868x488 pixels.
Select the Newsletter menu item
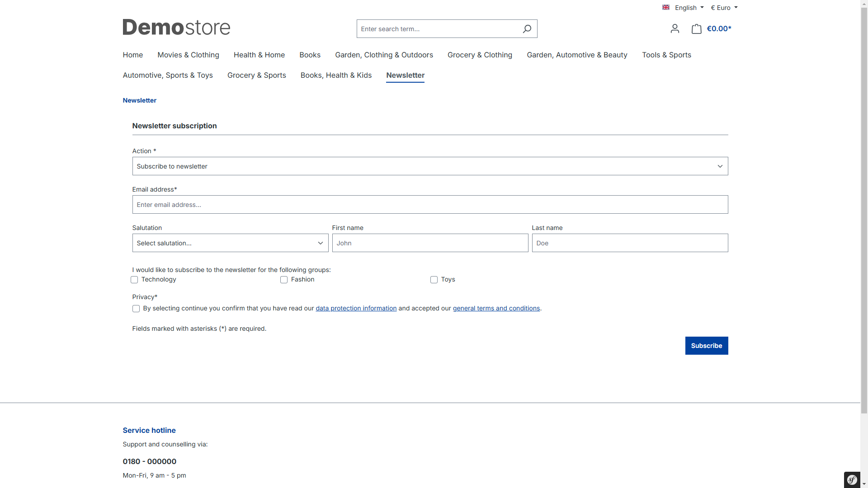[x=405, y=75]
